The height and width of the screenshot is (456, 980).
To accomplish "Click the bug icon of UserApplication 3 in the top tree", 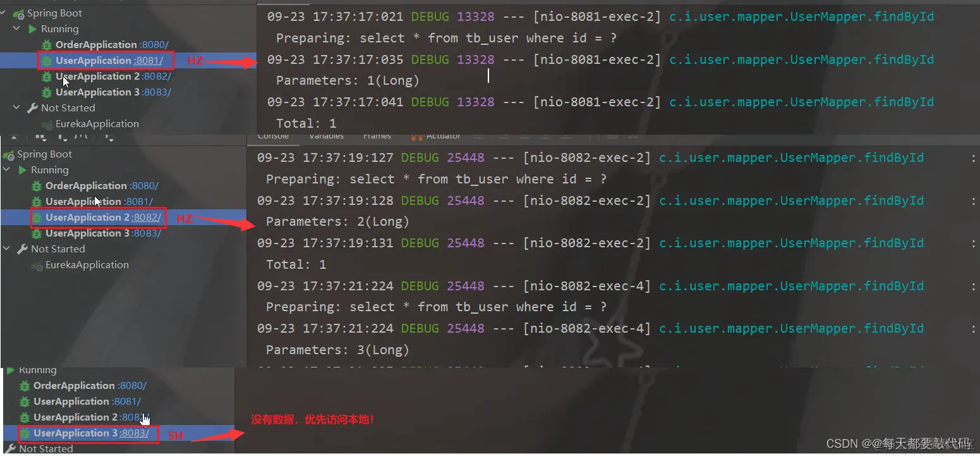I will [x=46, y=92].
